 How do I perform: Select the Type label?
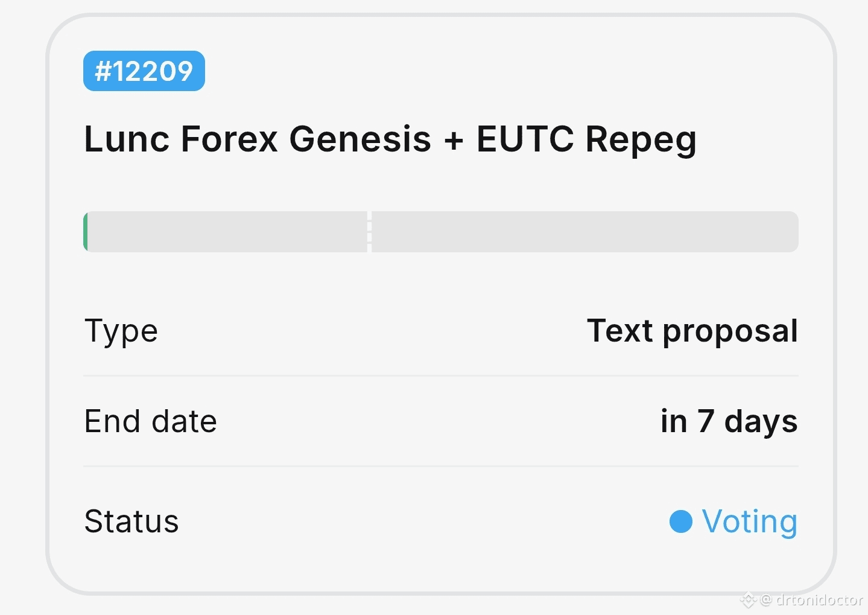(121, 331)
